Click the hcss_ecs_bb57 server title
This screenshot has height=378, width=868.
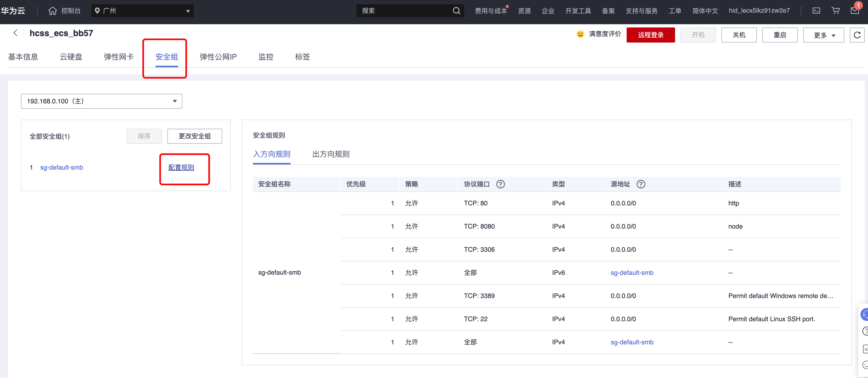(x=61, y=33)
